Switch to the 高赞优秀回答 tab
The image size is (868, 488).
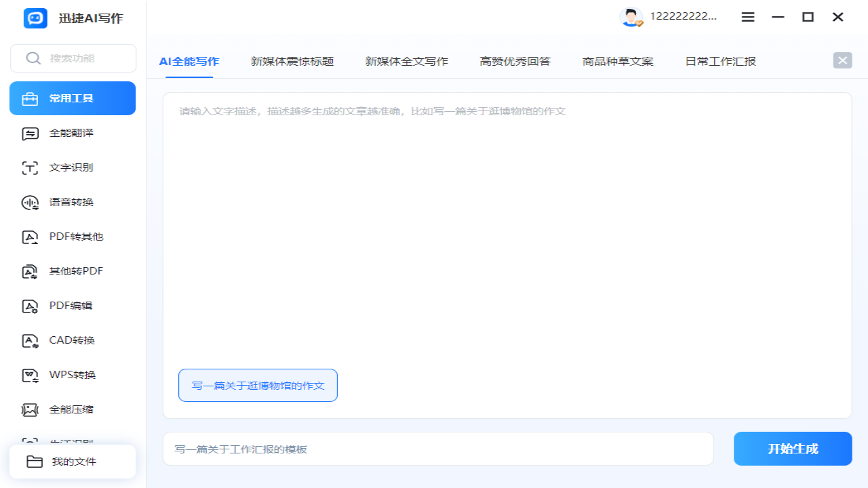pyautogui.click(x=515, y=61)
